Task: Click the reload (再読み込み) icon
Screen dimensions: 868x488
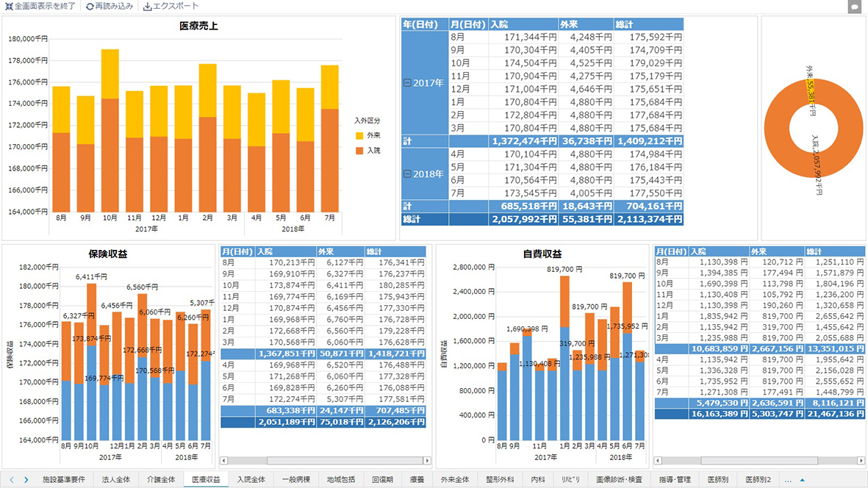Action: coord(90,6)
